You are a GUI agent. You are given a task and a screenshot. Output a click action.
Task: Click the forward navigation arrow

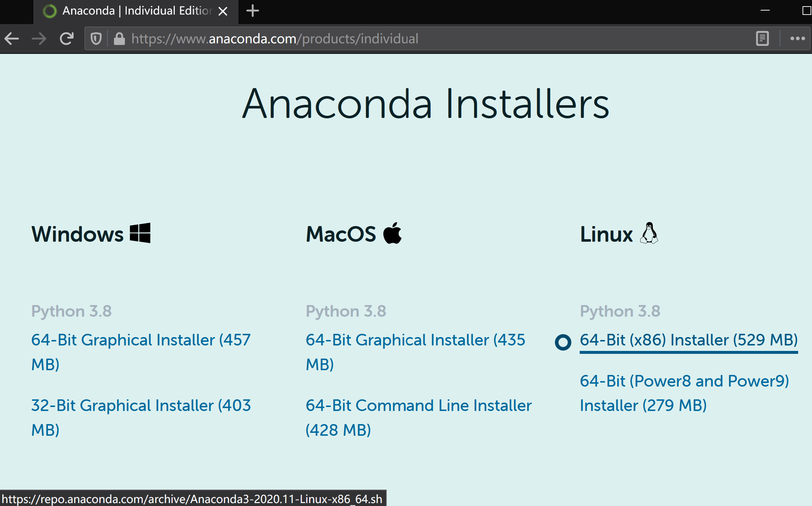pyautogui.click(x=39, y=39)
